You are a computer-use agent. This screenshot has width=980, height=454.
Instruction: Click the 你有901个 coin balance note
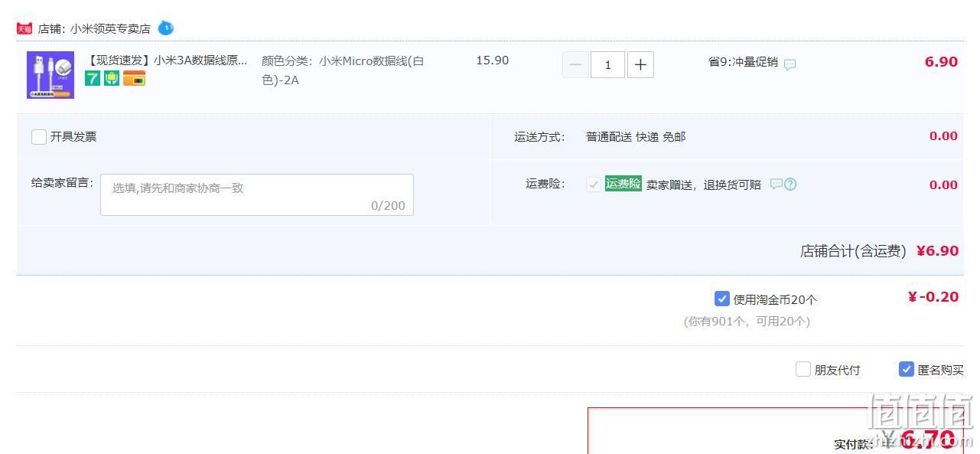(747, 322)
